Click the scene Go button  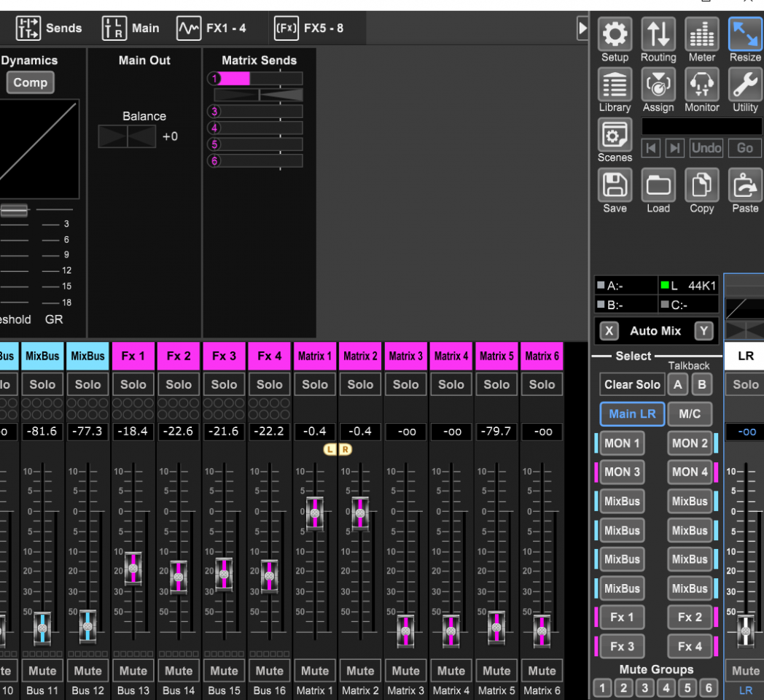745,148
